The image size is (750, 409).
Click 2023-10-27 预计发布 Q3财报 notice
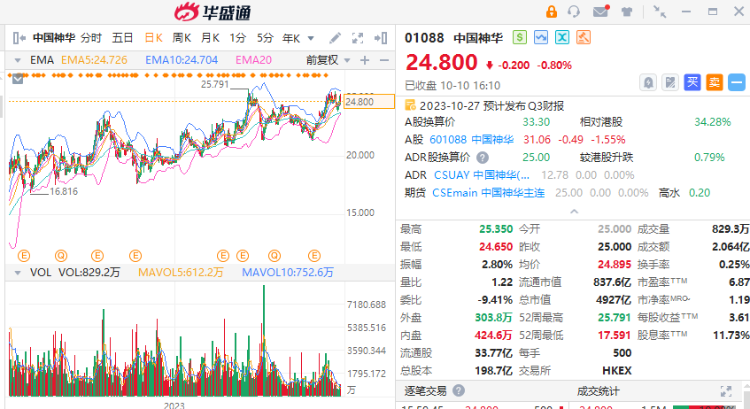pos(492,106)
